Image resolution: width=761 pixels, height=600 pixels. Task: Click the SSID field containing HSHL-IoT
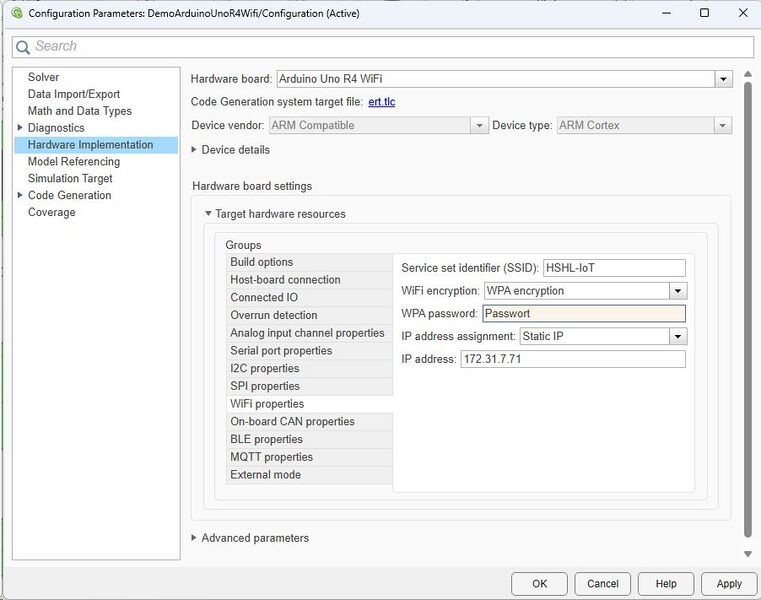614,268
